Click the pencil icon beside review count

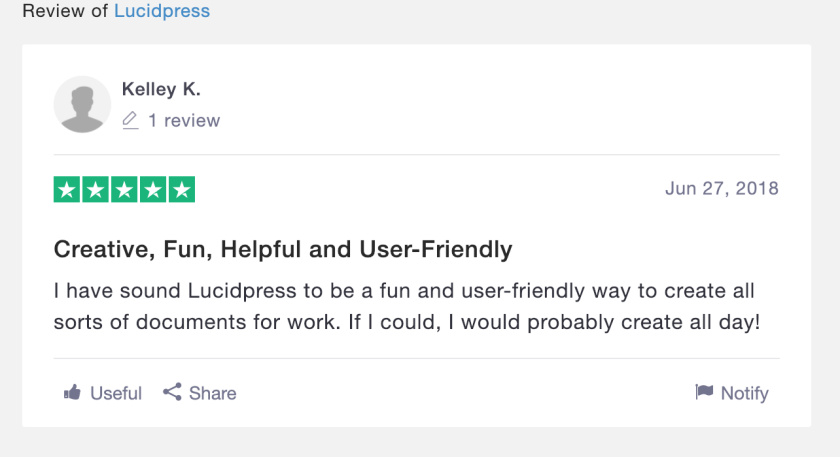[130, 120]
